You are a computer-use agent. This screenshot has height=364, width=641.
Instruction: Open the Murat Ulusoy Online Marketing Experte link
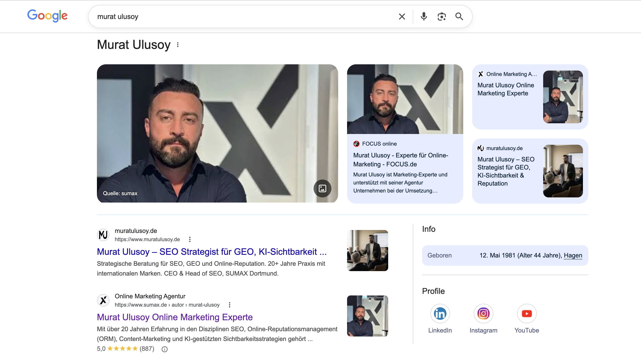[x=174, y=317]
